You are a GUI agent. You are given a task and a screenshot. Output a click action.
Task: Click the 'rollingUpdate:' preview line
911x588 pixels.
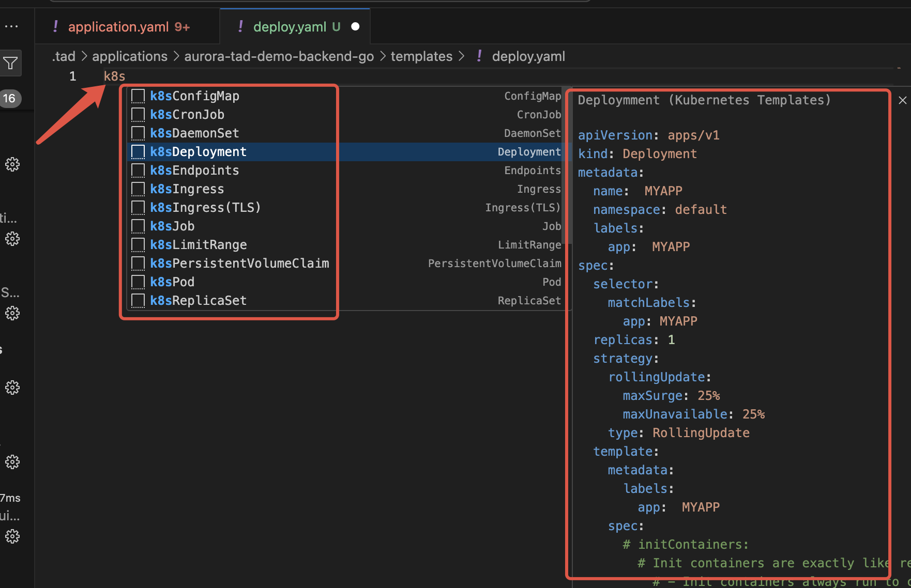point(660,377)
